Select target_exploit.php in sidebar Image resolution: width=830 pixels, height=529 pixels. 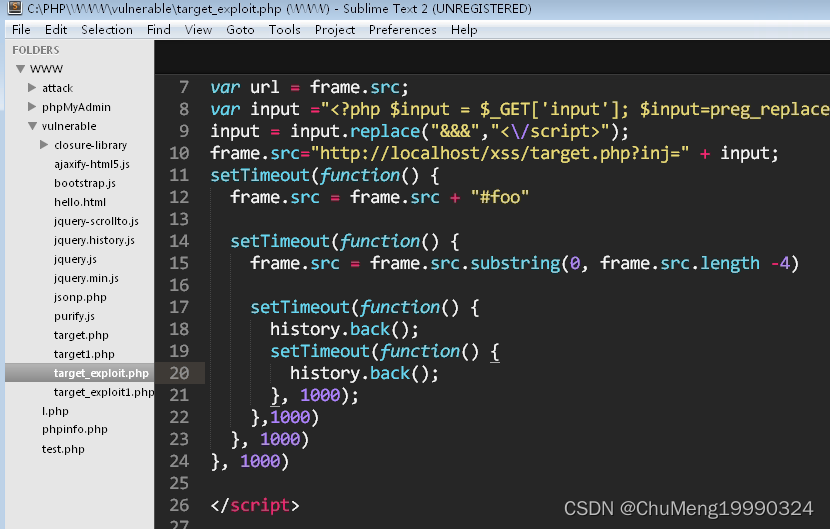point(101,373)
